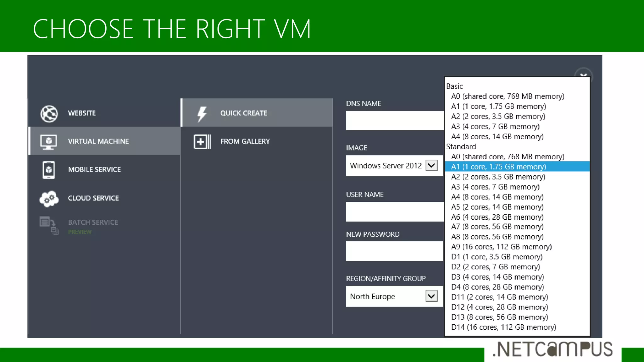Click the From Gallery plus icon
This screenshot has width=644, height=362.
point(202,142)
